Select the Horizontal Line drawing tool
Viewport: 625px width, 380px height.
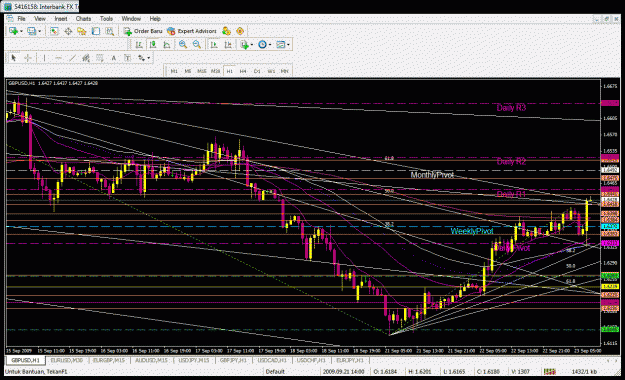coord(58,58)
